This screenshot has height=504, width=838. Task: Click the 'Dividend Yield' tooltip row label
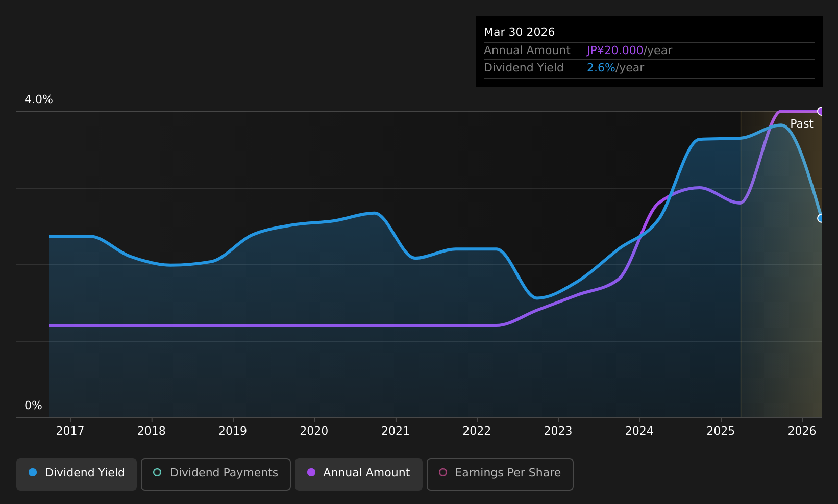tap(524, 68)
